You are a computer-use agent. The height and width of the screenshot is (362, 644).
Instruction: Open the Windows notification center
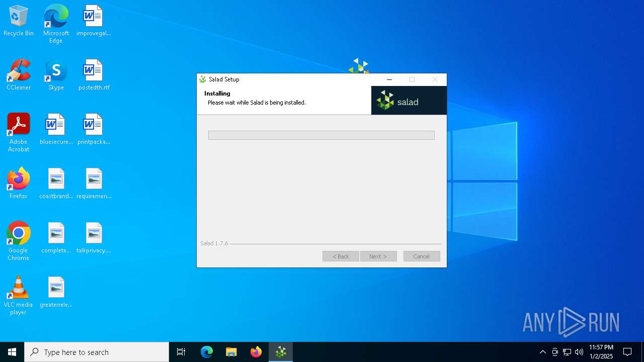[x=627, y=352]
